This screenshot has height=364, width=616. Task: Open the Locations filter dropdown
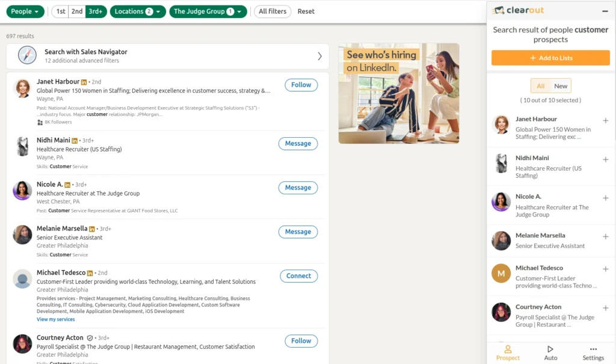[138, 11]
